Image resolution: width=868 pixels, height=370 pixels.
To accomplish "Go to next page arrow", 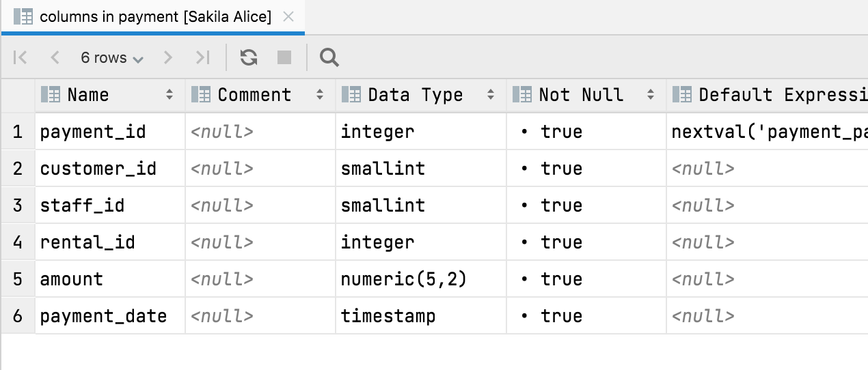I will (168, 58).
